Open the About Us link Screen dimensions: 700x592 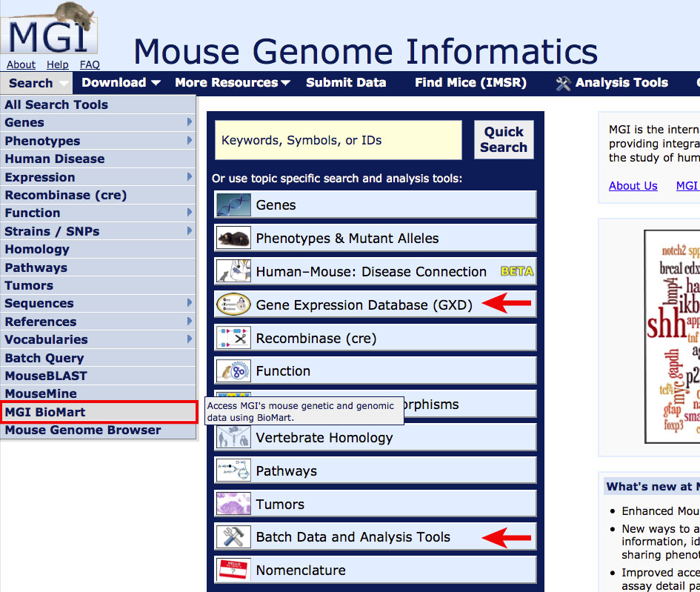pos(633,186)
